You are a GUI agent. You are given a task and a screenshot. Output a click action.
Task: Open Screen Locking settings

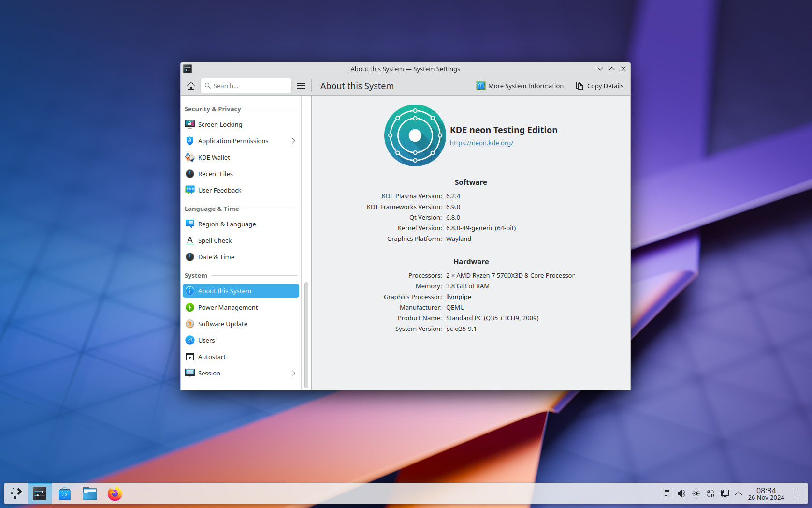[241, 124]
